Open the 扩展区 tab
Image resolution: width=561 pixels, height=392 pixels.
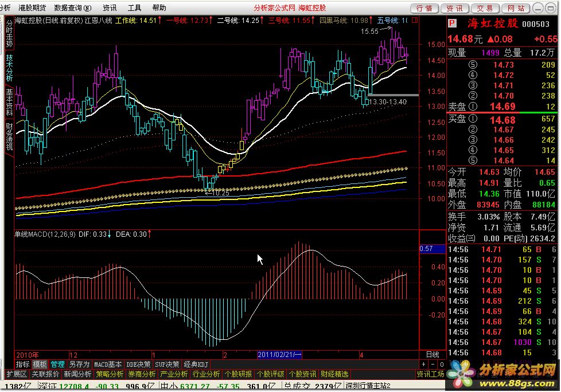[x=17, y=374]
